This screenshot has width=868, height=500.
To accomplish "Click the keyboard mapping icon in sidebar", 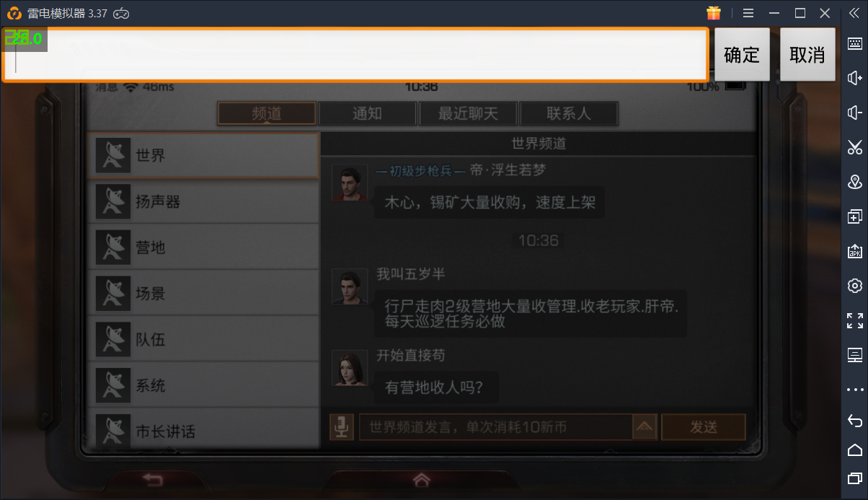I will (x=854, y=43).
